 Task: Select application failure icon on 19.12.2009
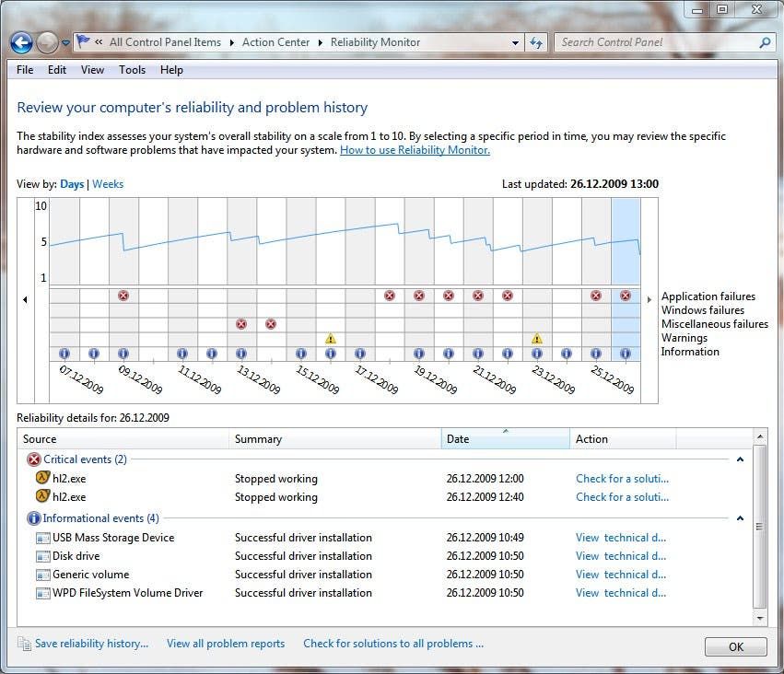(x=419, y=296)
